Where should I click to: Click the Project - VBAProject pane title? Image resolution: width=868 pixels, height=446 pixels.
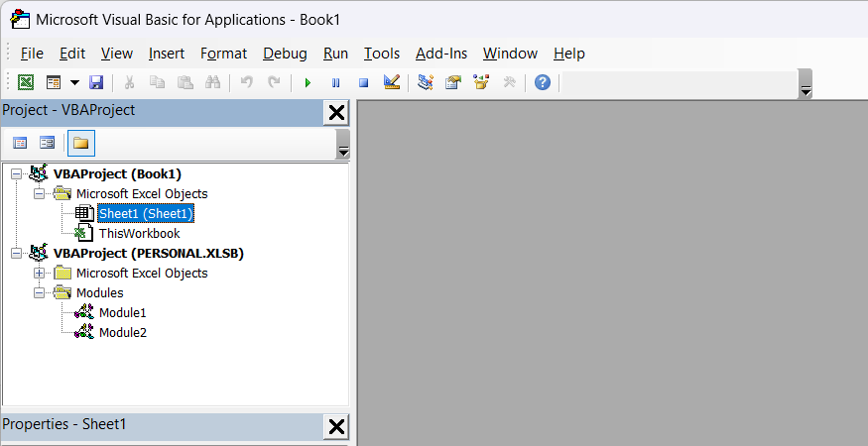click(68, 110)
